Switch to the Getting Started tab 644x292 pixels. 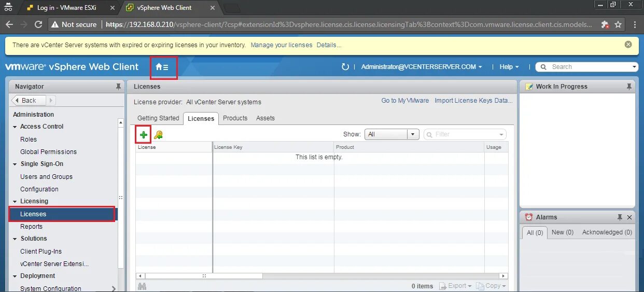coord(158,118)
